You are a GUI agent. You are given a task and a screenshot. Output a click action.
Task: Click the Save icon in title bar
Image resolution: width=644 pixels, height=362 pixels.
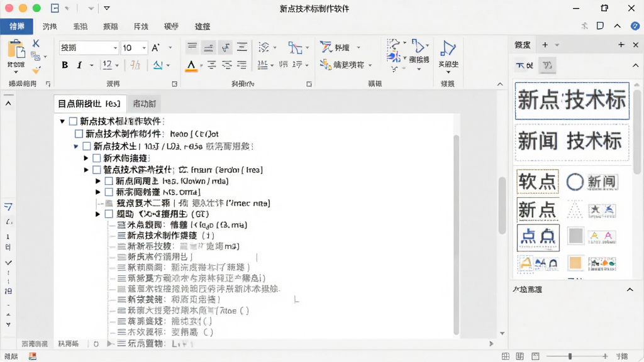click(x=55, y=8)
